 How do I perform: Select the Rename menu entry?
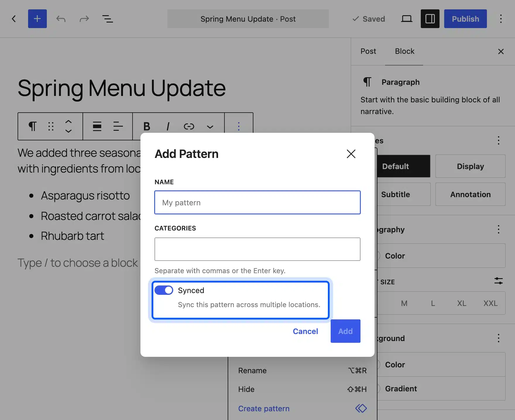pos(303,371)
